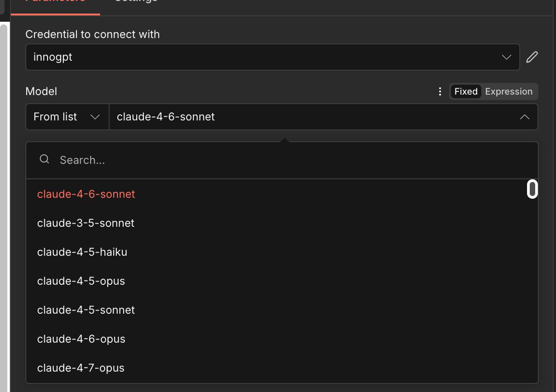Switch Model field to Expression mode
The height and width of the screenshot is (392, 556).
[x=508, y=91]
